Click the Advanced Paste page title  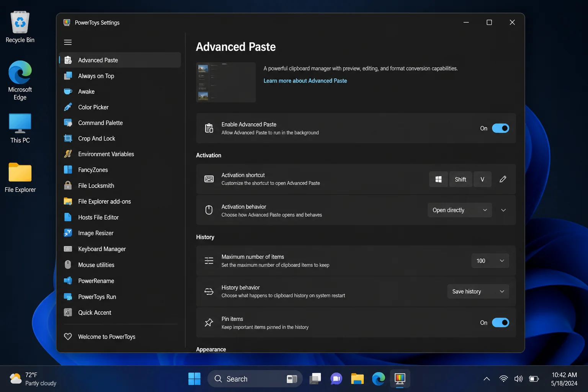[236, 47]
